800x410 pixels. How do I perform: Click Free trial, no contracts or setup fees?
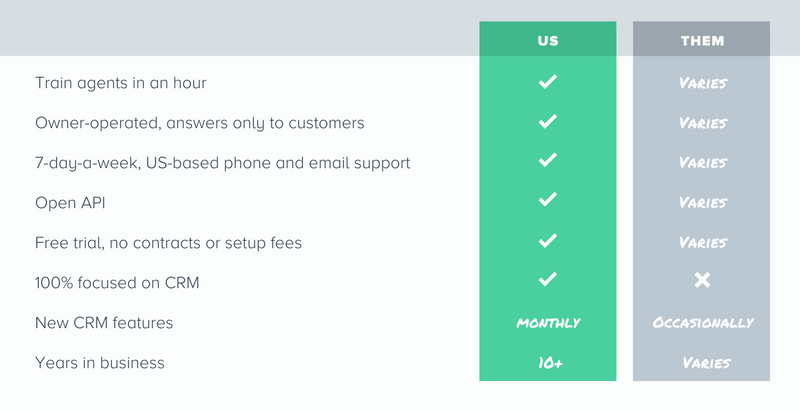point(168,243)
